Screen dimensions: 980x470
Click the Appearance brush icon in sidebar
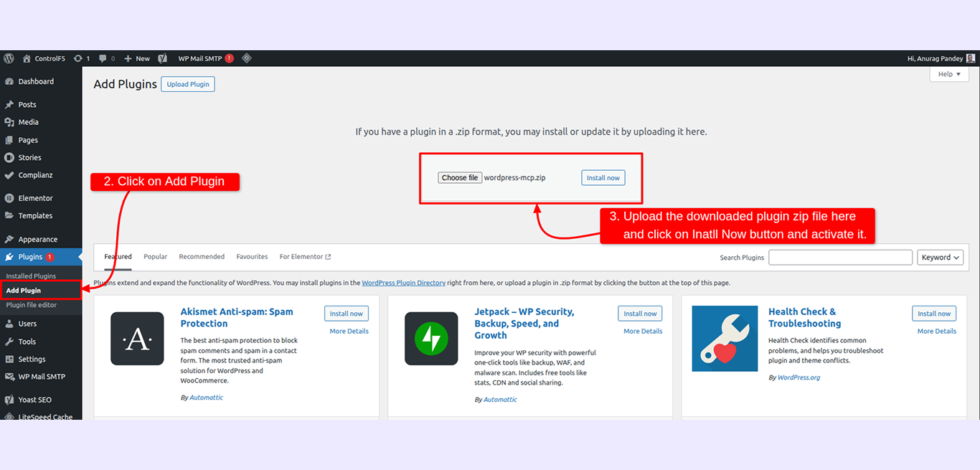(9, 239)
